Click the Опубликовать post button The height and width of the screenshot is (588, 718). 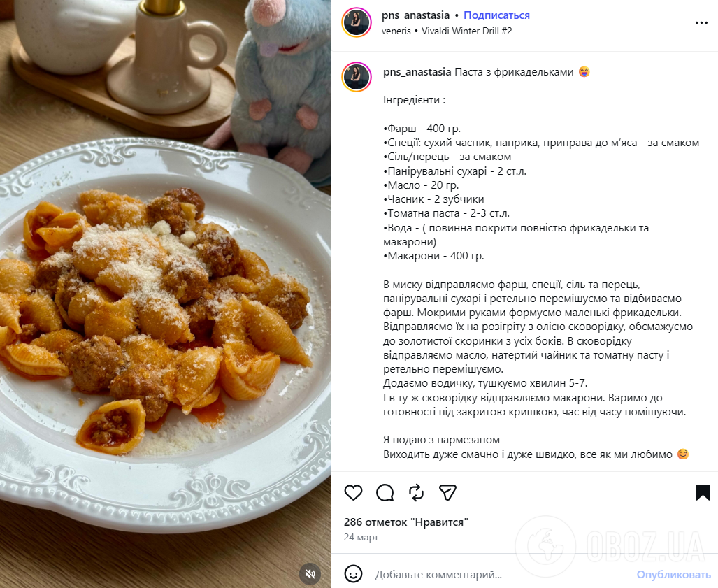pyautogui.click(x=673, y=574)
